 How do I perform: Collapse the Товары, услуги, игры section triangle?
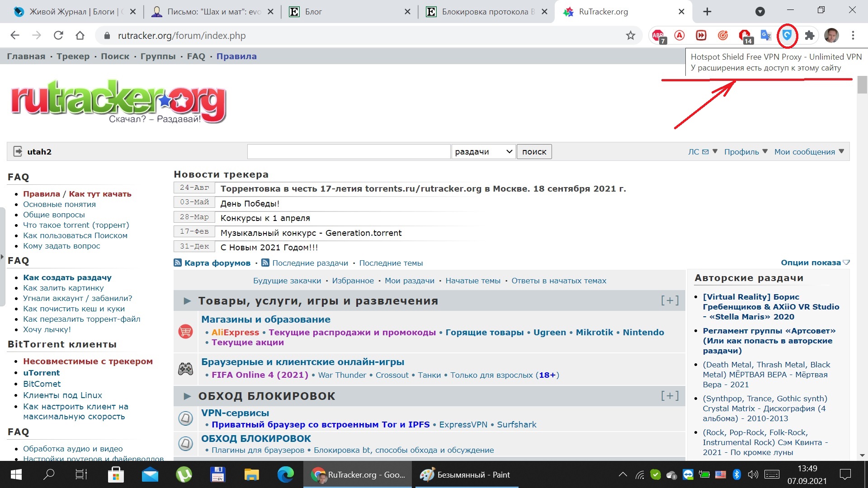187,301
